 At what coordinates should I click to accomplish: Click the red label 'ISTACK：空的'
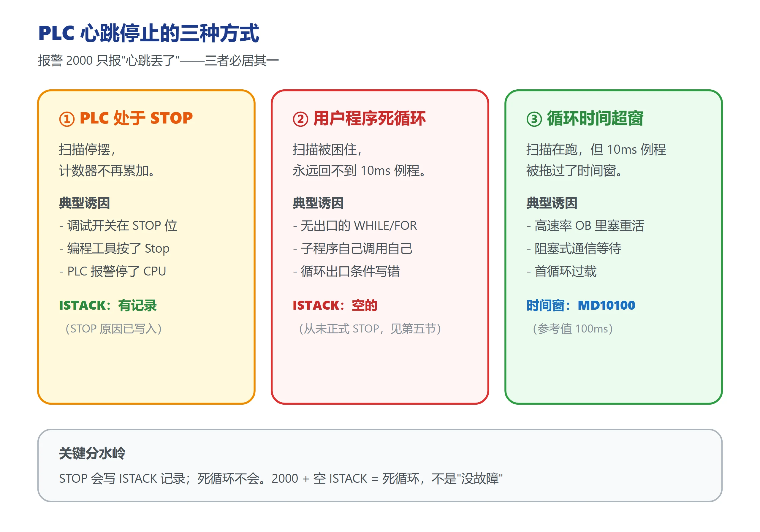(x=335, y=305)
